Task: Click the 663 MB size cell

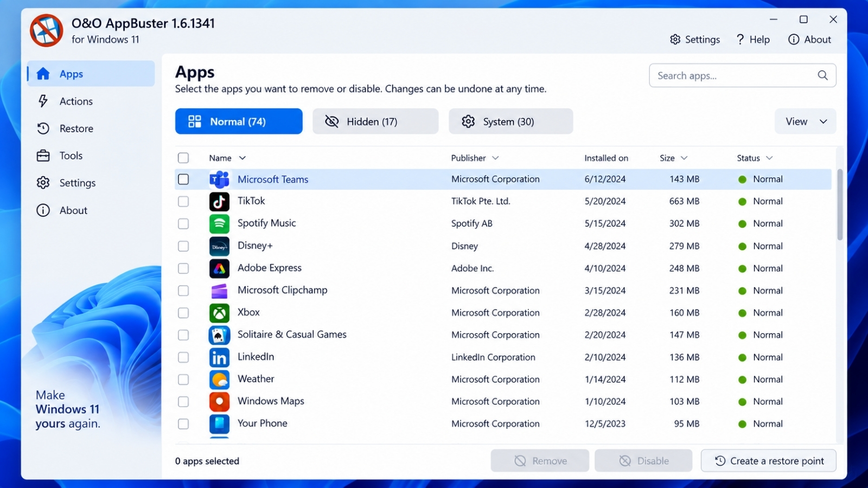Action: 684,201
